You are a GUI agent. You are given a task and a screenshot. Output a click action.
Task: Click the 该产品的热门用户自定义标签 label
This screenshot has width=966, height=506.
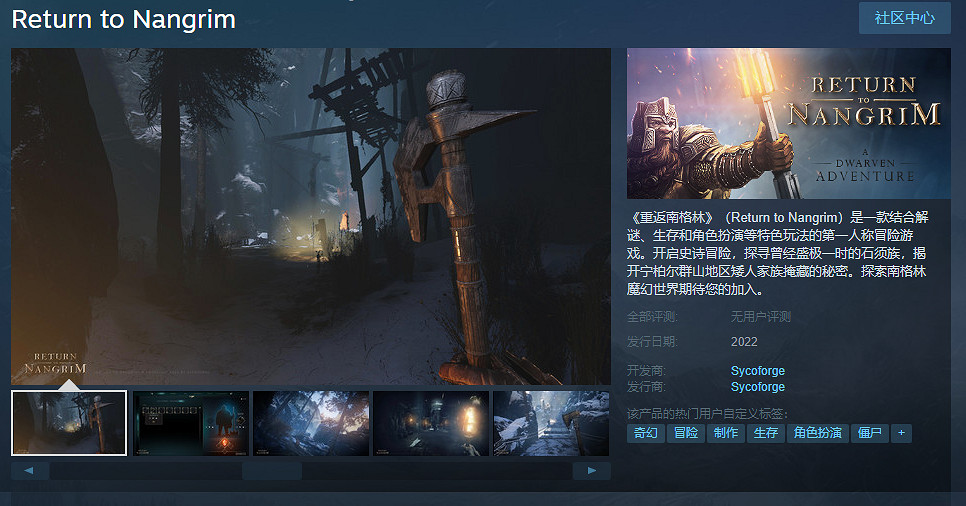click(707, 414)
